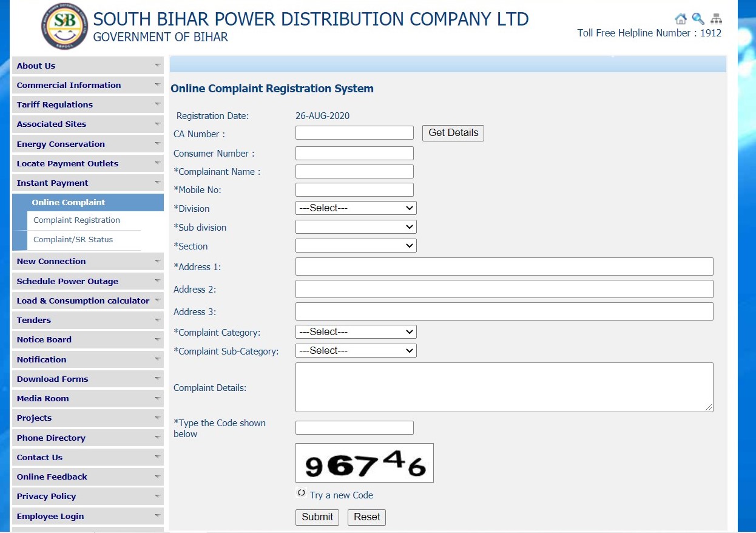The height and width of the screenshot is (533, 756).
Task: Open the Employee Login menu
Action: (88, 516)
